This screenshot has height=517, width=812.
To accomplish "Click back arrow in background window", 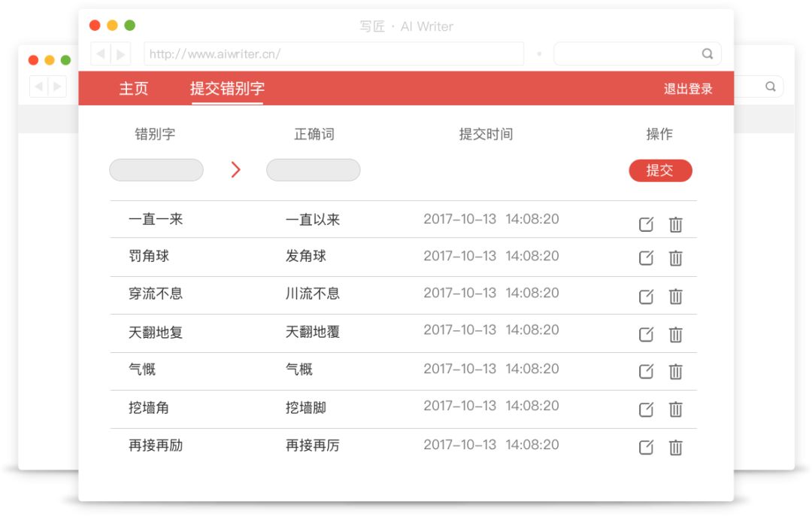I will pos(39,86).
